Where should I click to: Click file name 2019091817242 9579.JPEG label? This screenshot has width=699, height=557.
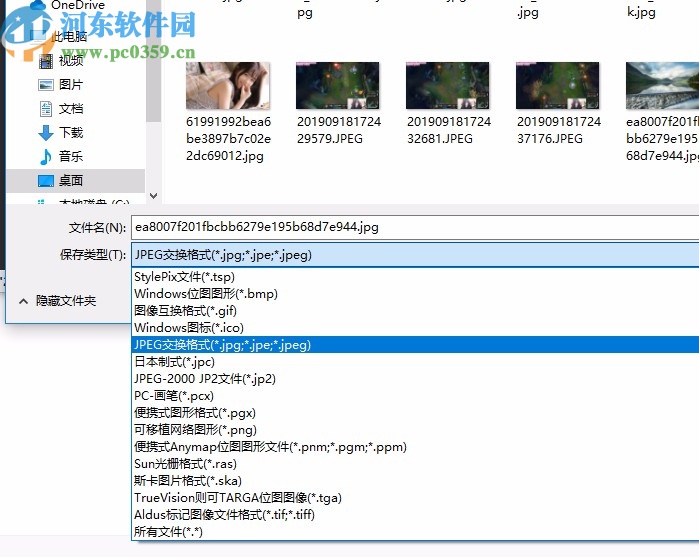339,130
